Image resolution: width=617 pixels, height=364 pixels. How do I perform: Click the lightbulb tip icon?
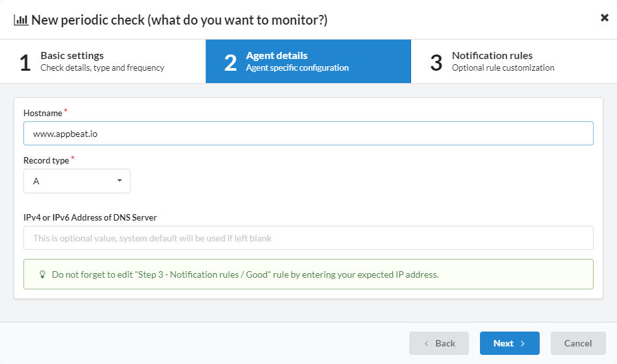[42, 274]
